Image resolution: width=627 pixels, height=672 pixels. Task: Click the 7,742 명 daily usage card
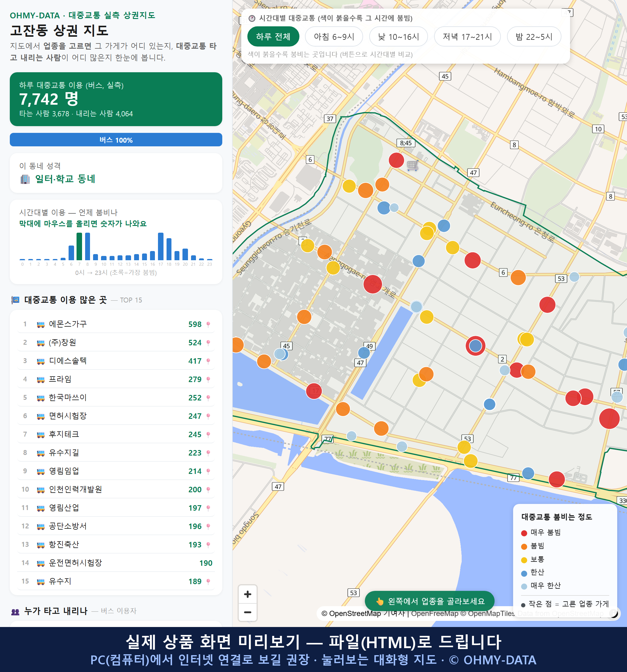pyautogui.click(x=116, y=99)
